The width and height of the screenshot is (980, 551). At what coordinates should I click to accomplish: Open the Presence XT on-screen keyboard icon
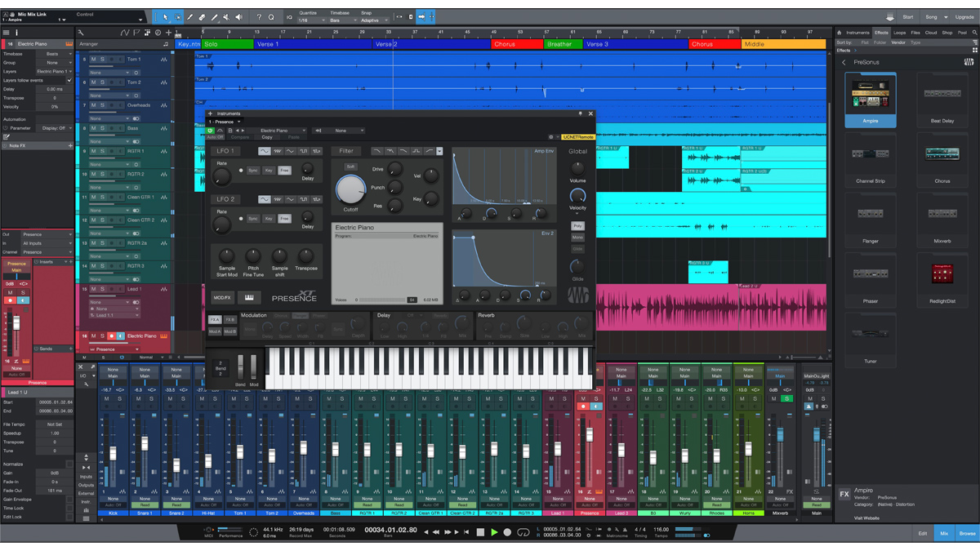(248, 298)
